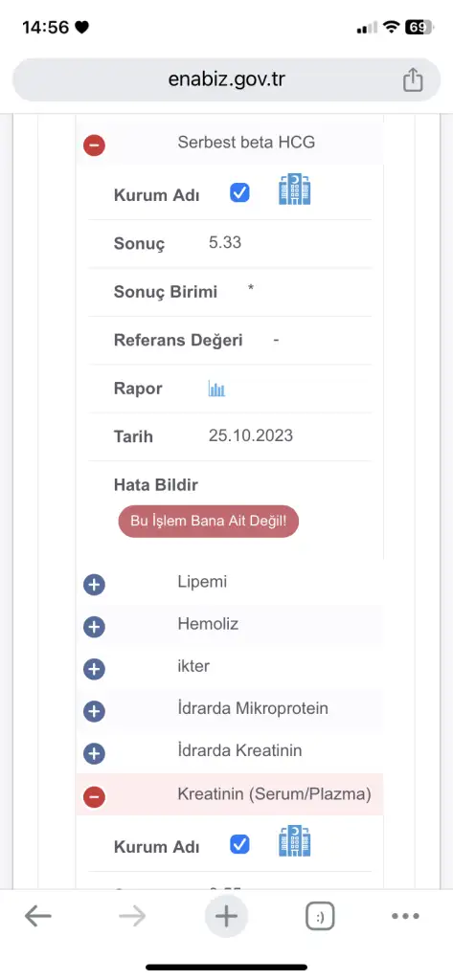The image size is (453, 980).
Task: Collapse the Kreatinin (Serum/Plazma) row
Action: click(95, 797)
